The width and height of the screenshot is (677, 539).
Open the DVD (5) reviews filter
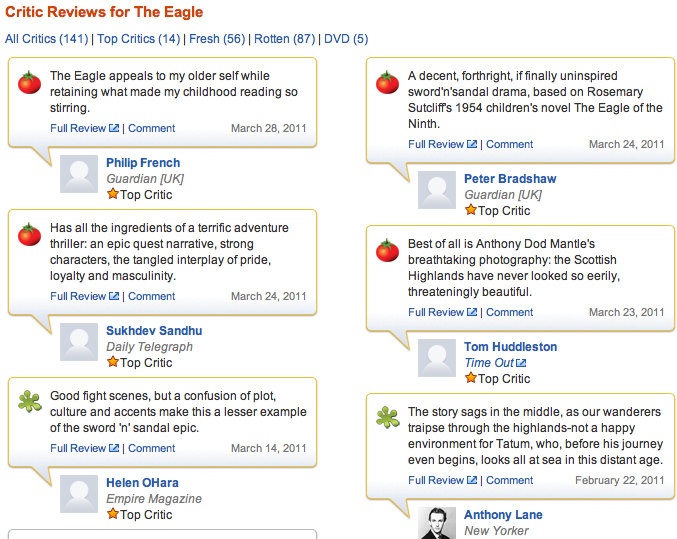click(346, 39)
